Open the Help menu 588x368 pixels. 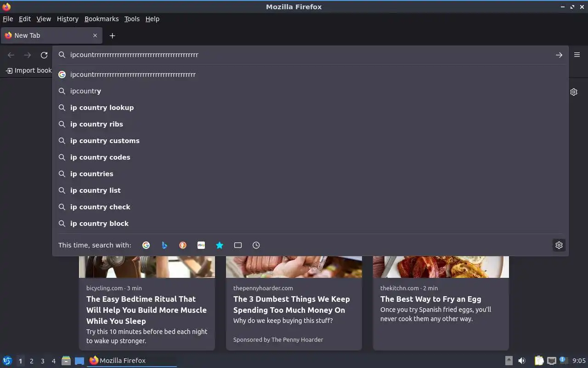153,19
